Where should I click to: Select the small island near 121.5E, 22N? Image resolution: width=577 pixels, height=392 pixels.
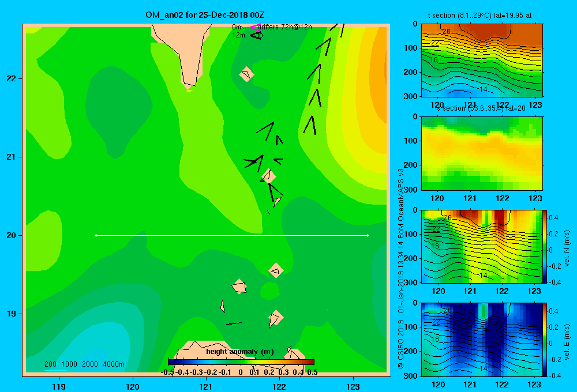coord(246,74)
